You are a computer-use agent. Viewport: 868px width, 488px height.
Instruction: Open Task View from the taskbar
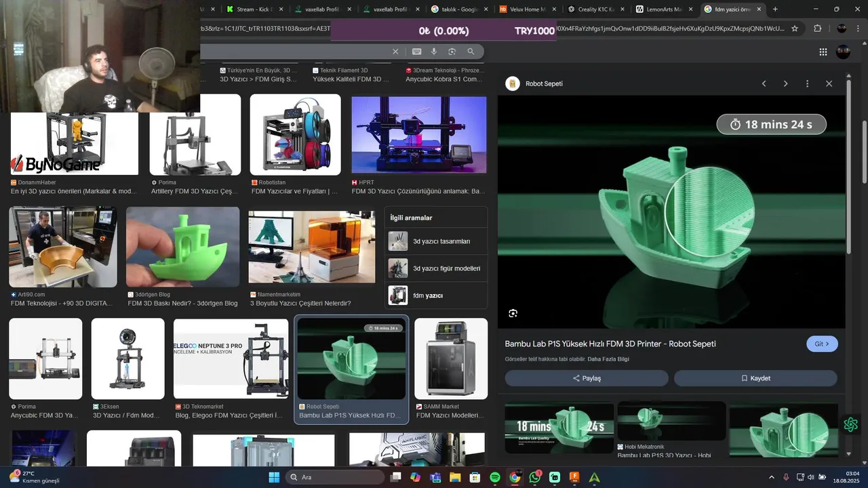coord(395,477)
